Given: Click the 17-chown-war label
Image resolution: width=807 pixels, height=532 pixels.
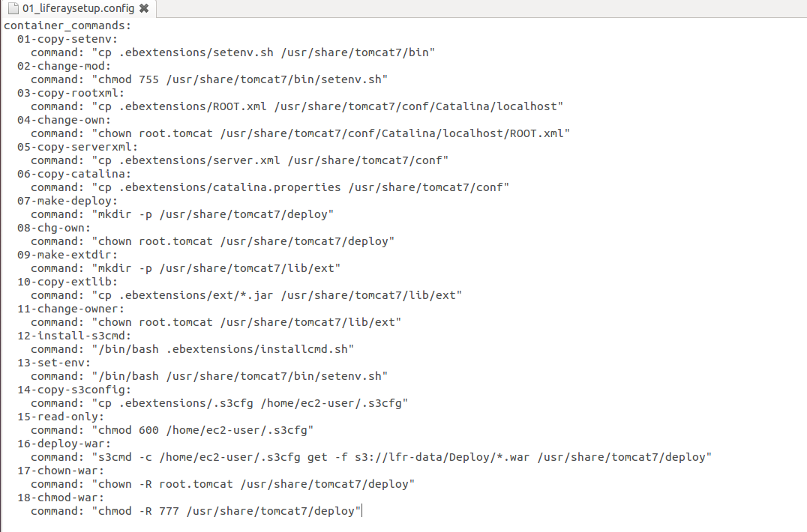Looking at the screenshot, I should [x=61, y=471].
